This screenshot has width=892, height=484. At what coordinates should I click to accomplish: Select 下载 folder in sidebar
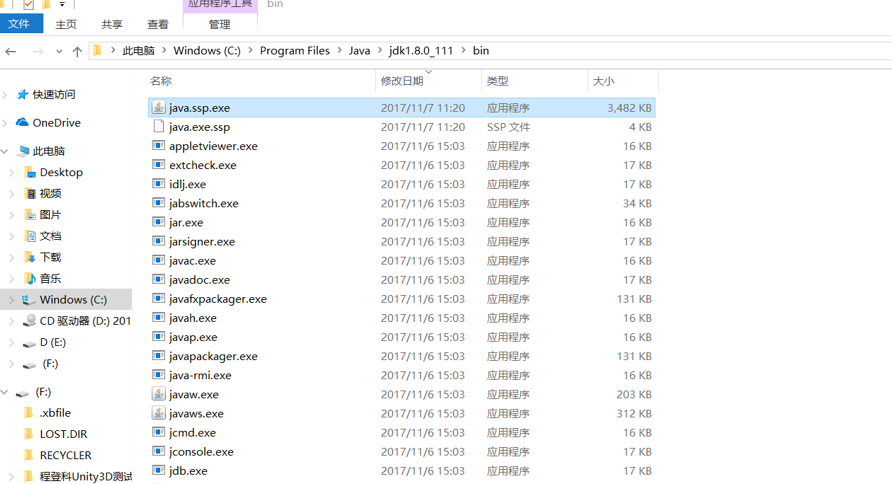(x=50, y=257)
